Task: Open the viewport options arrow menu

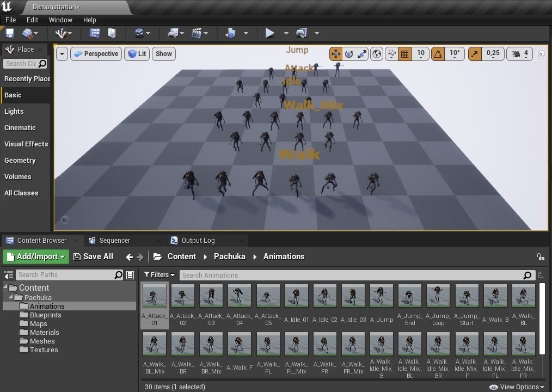Action: [62, 54]
